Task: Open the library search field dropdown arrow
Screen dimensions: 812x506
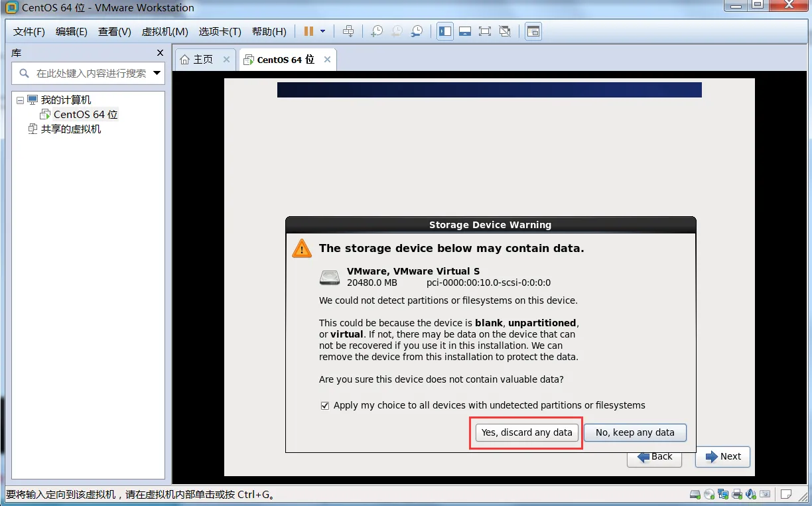Action: pyautogui.click(x=157, y=73)
